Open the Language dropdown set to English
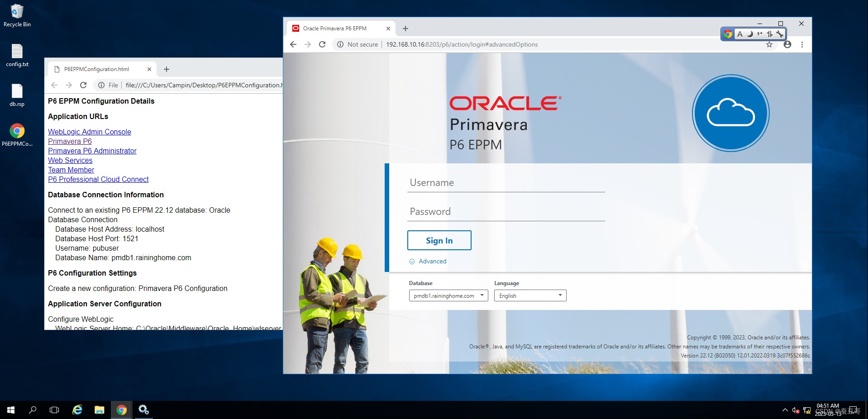Screen dimensions: 868x419 (529, 295)
